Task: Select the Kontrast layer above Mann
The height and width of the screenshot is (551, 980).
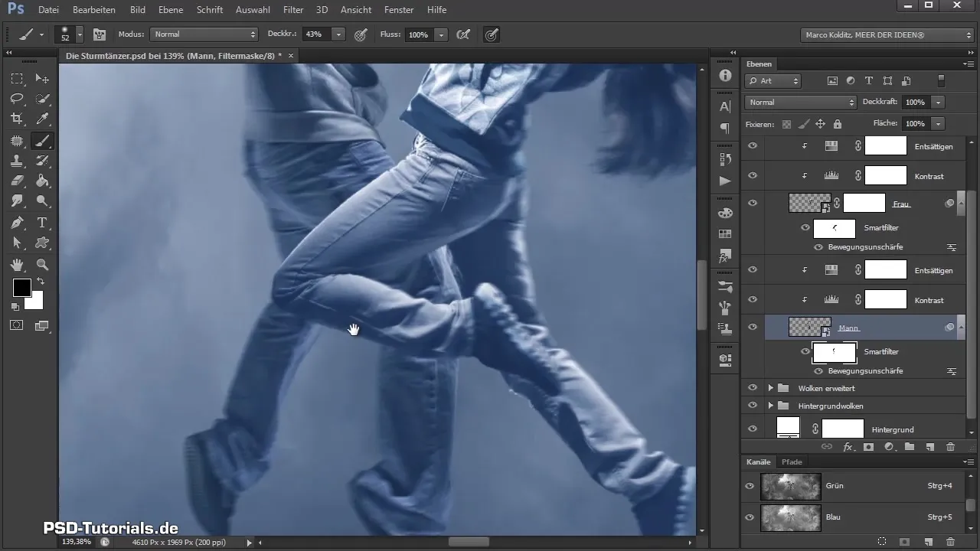Action: [929, 300]
